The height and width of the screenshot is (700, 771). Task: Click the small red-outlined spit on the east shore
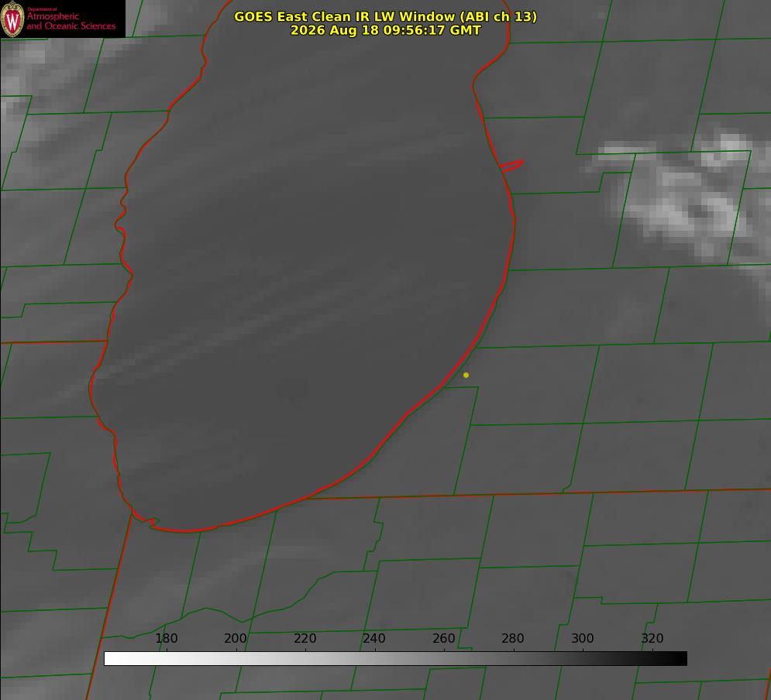512,166
